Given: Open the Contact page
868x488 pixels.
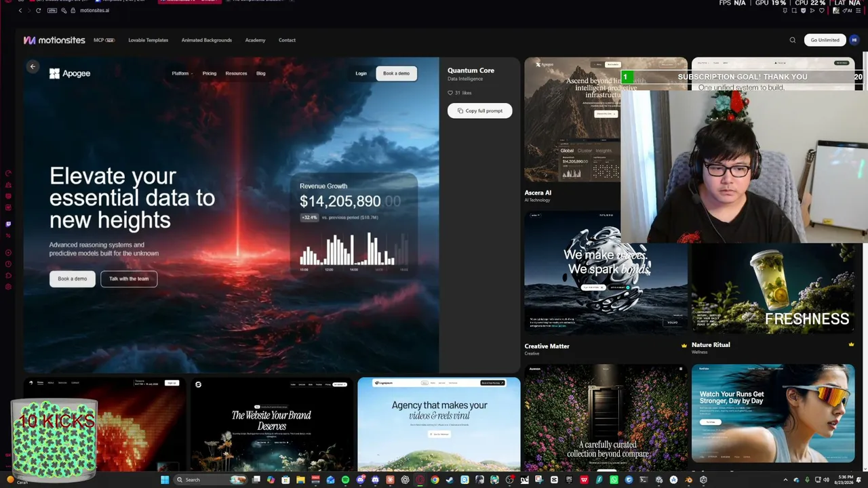Looking at the screenshot, I should [x=287, y=40].
